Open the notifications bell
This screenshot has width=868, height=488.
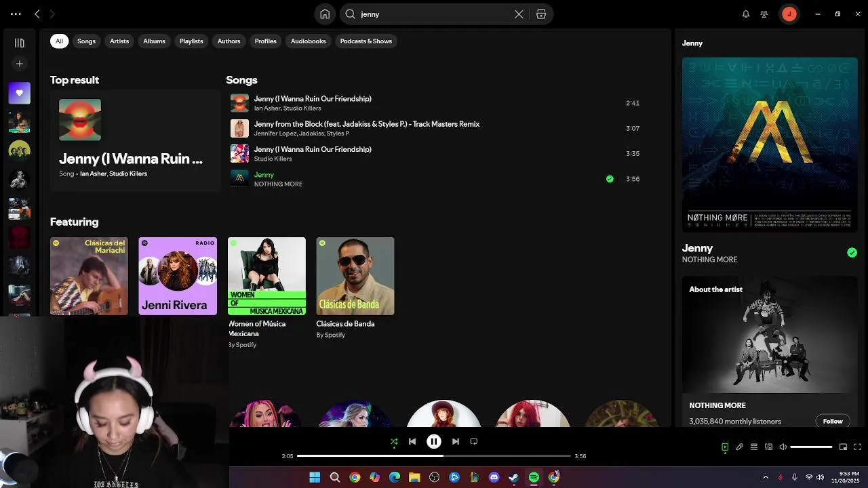[x=746, y=14]
